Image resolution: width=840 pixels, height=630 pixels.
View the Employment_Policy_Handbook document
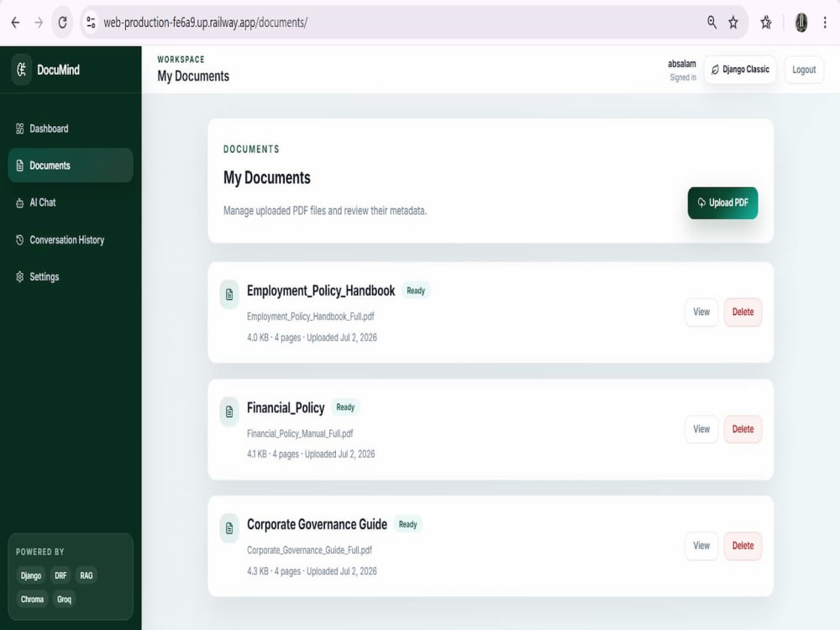(701, 312)
